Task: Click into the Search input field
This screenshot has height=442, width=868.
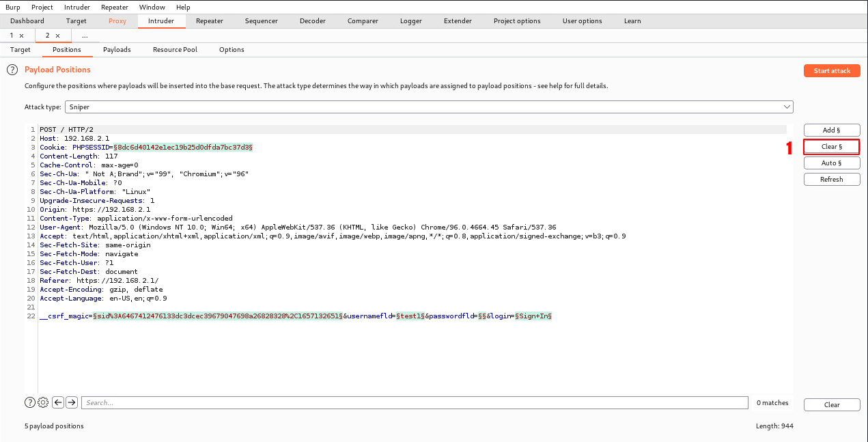Action: [414, 403]
